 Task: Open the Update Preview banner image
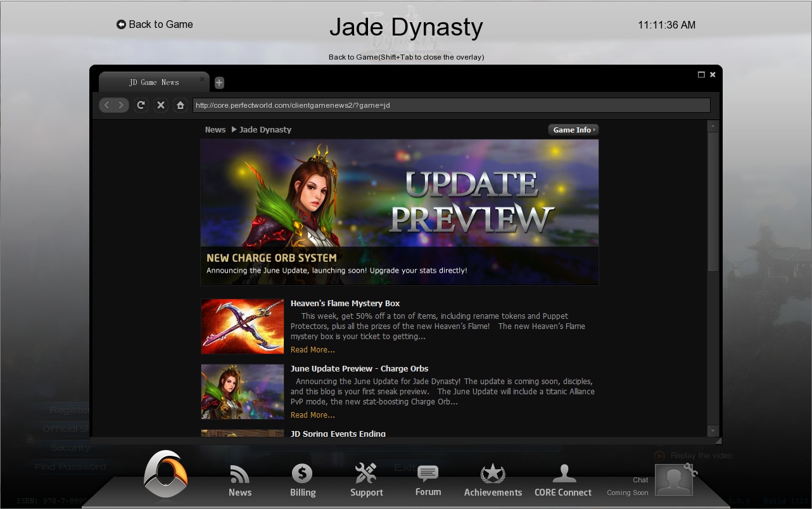400,212
